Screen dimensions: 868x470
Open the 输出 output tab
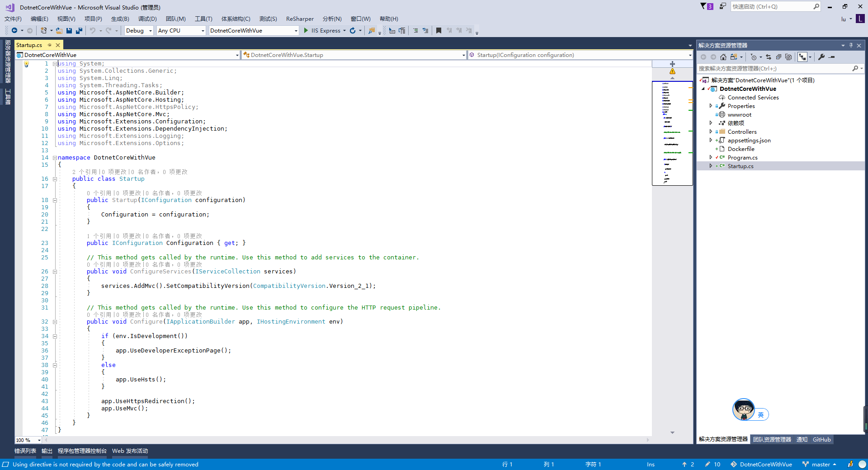coord(47,451)
